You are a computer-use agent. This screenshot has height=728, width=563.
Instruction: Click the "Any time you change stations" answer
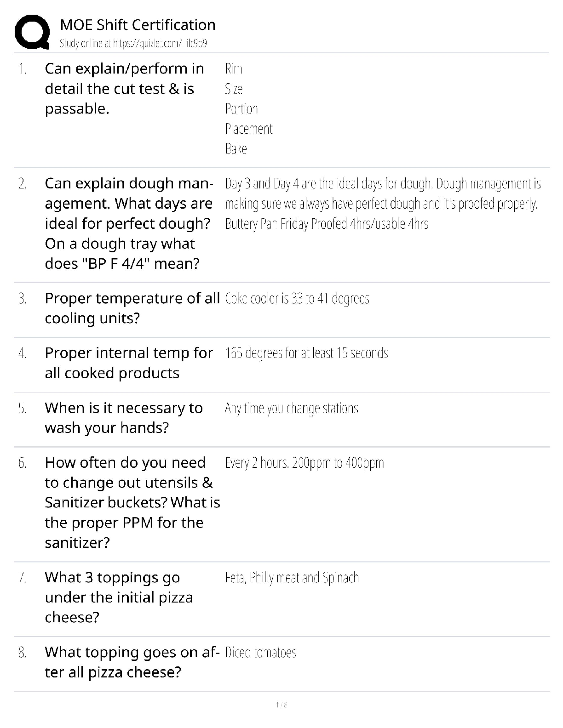[x=291, y=408]
